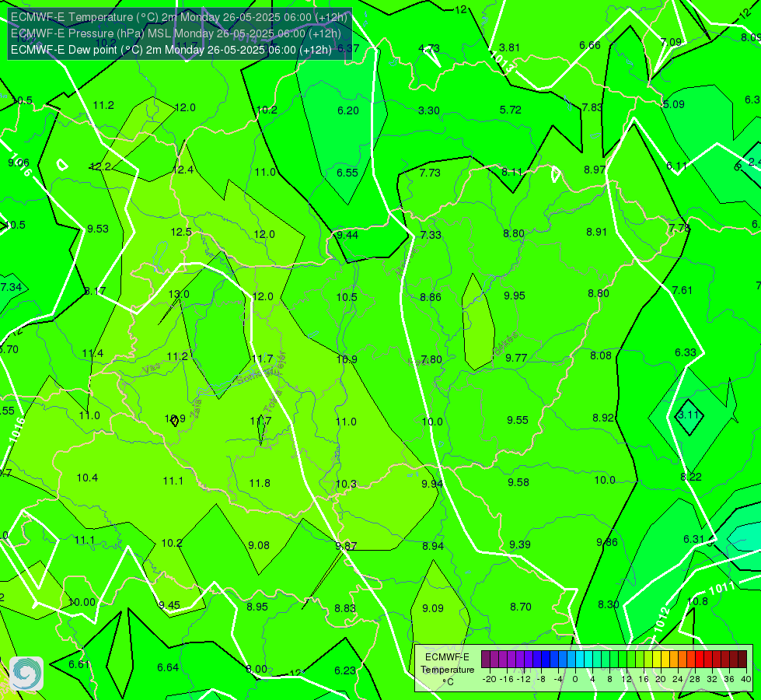The height and width of the screenshot is (700, 761).
Task: Click the 9.09 dew point value
Action: tap(433, 608)
